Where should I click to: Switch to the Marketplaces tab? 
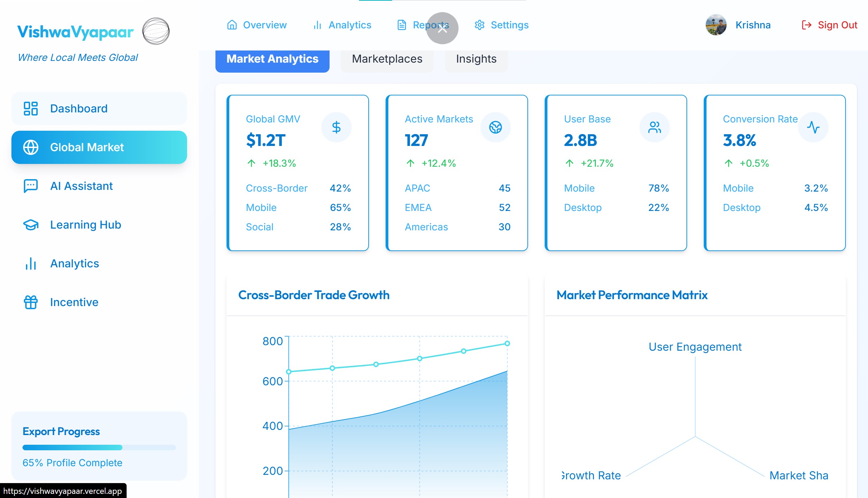[x=387, y=59]
